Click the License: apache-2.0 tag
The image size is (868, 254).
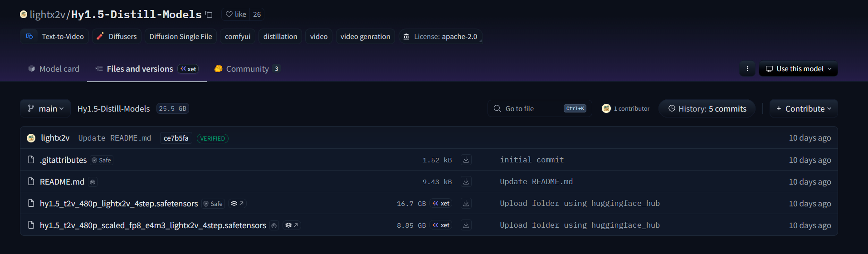[440, 36]
